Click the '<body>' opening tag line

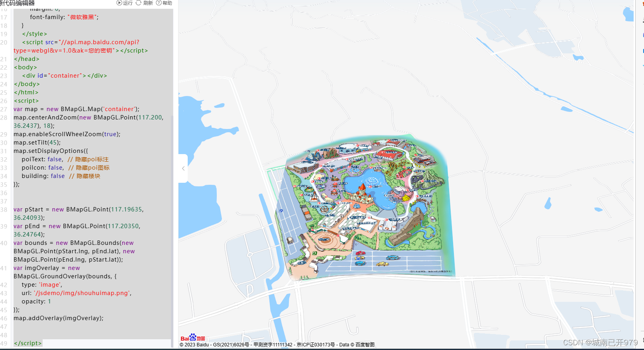[26, 67]
